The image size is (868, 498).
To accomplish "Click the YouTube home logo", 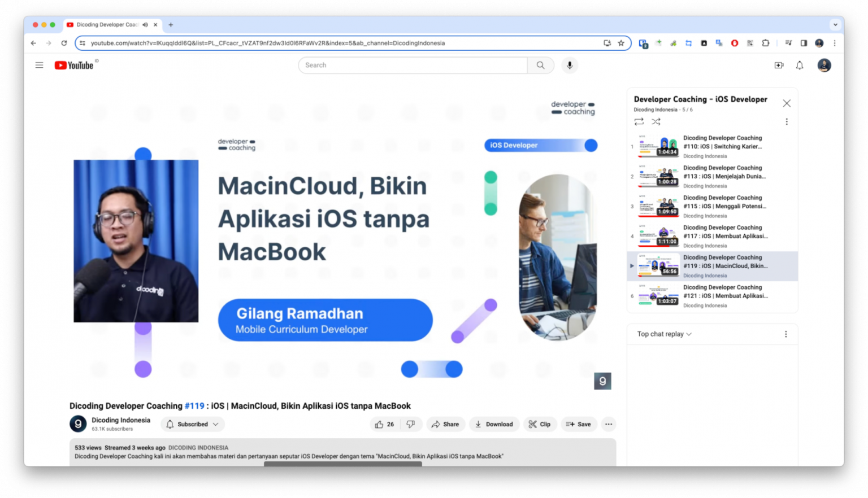I will (75, 65).
